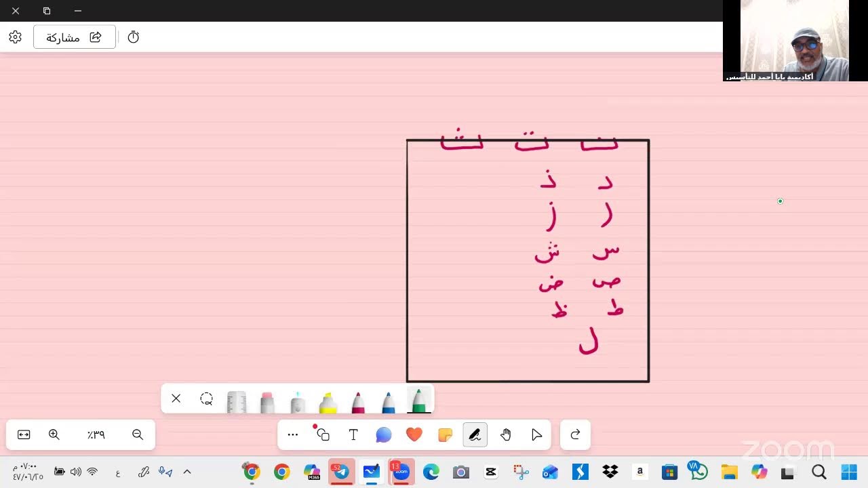Image resolution: width=868 pixels, height=488 pixels.
Task: Open more options ellipsis menu
Action: [293, 435]
